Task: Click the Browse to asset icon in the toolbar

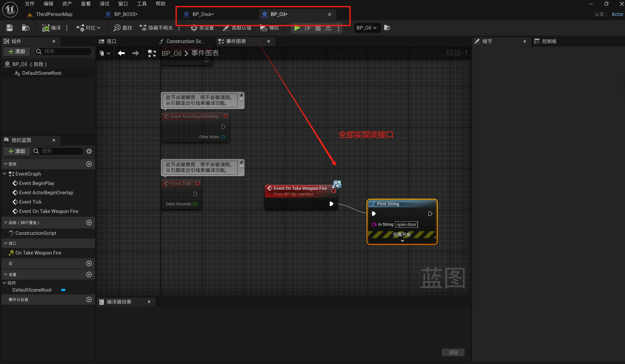Action: 26,28
